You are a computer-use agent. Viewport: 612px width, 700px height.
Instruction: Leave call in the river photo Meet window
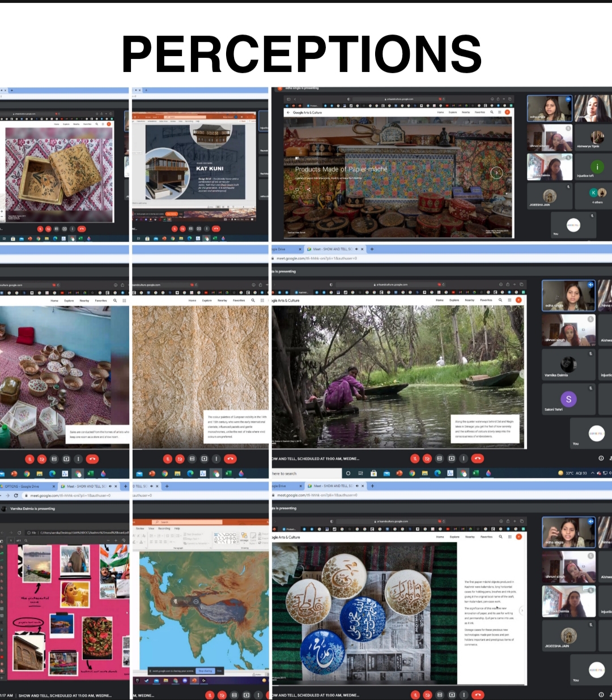tap(478, 458)
